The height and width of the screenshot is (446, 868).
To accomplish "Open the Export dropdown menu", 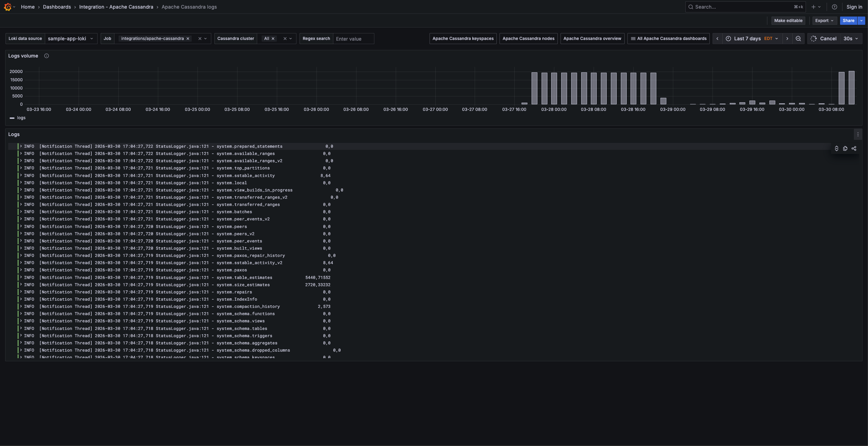I will click(824, 21).
